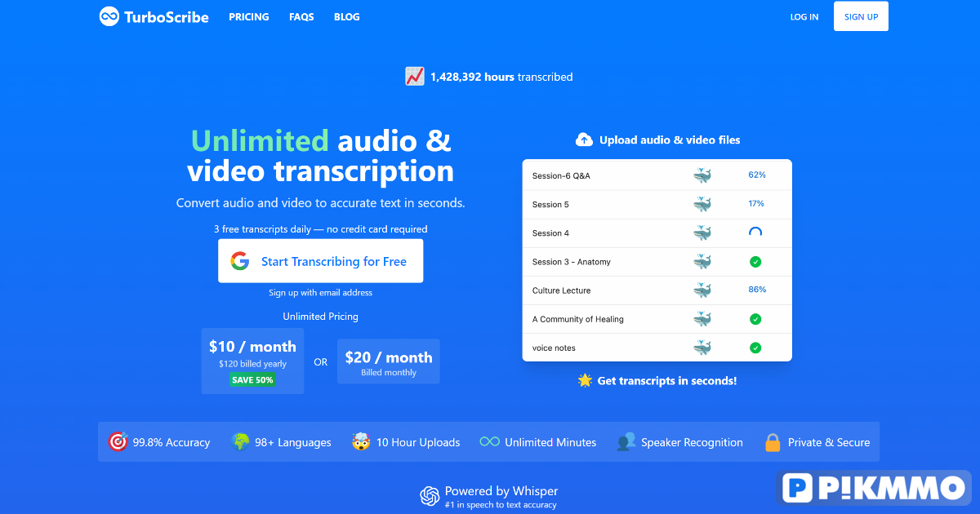Go to the FAQS page
This screenshot has height=514, width=980.
[301, 16]
